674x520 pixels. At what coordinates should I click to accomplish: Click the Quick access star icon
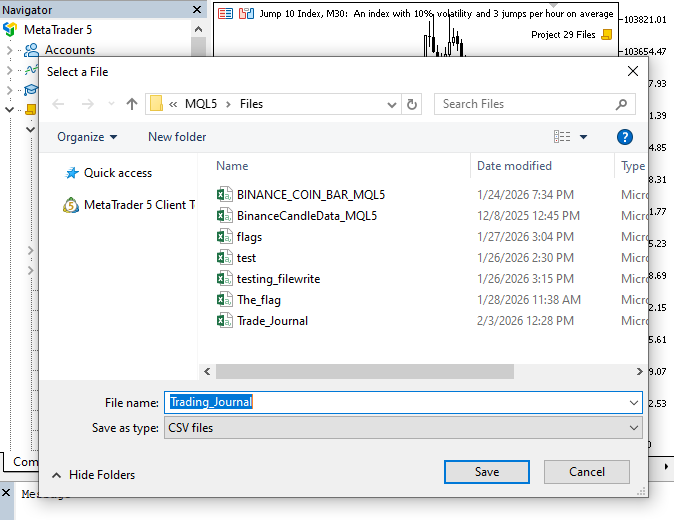pos(71,173)
